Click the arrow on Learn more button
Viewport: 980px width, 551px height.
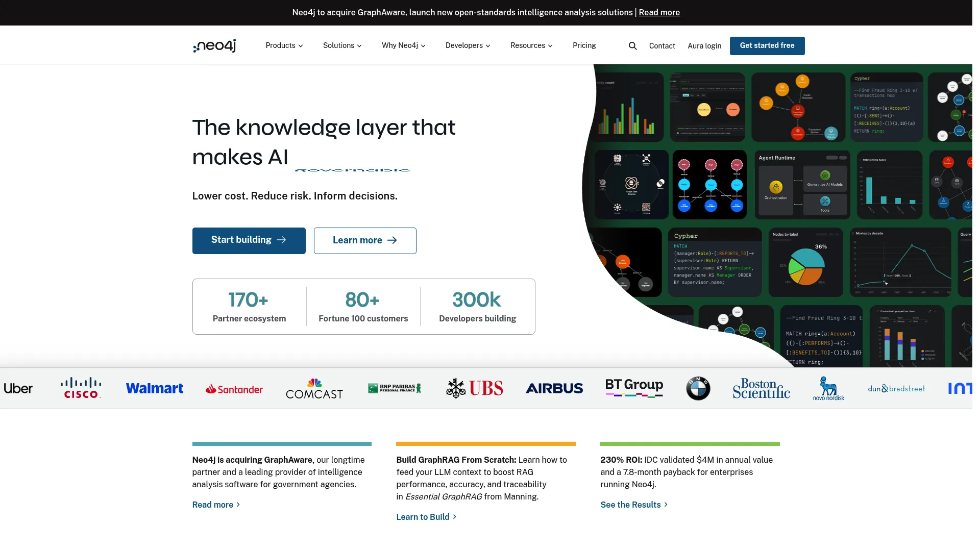392,241
